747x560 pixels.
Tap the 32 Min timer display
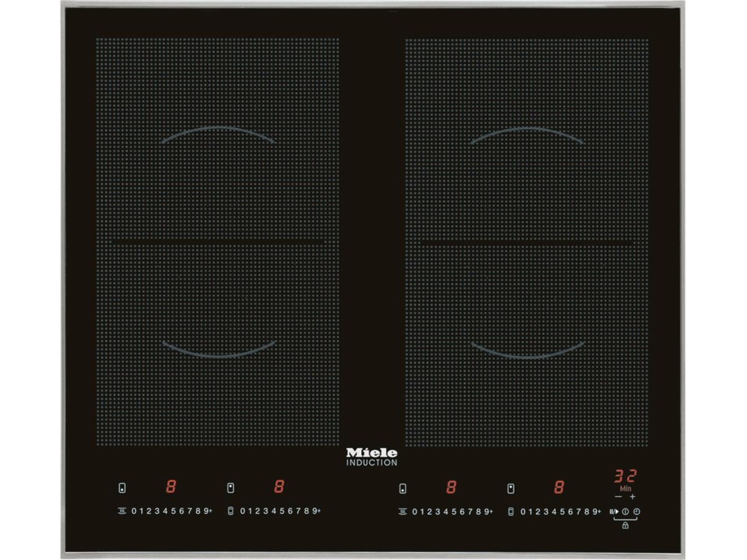pyautogui.click(x=625, y=477)
